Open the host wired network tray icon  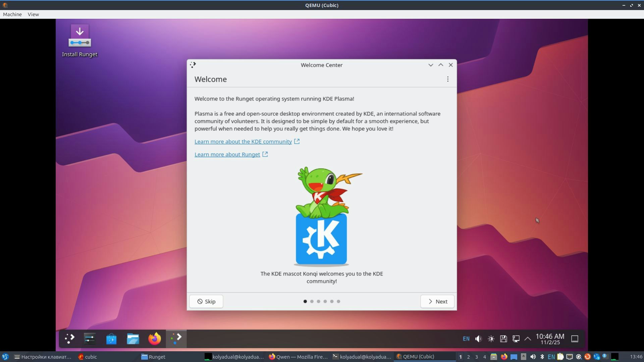coord(570,357)
